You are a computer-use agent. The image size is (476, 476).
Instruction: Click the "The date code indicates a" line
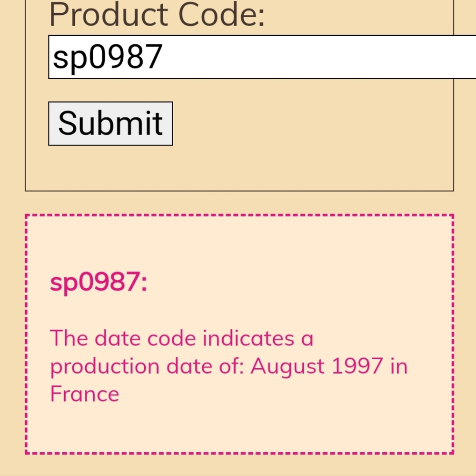click(x=182, y=338)
